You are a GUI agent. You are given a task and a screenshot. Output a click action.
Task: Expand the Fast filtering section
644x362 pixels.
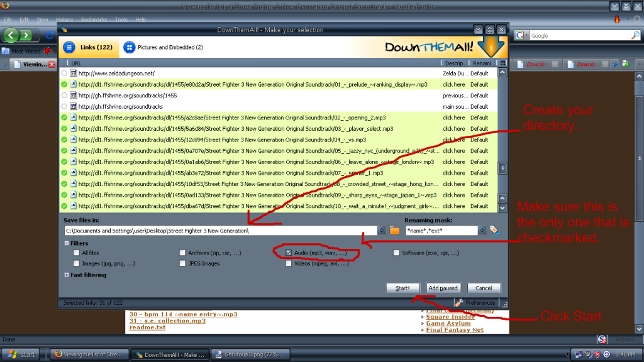point(67,275)
